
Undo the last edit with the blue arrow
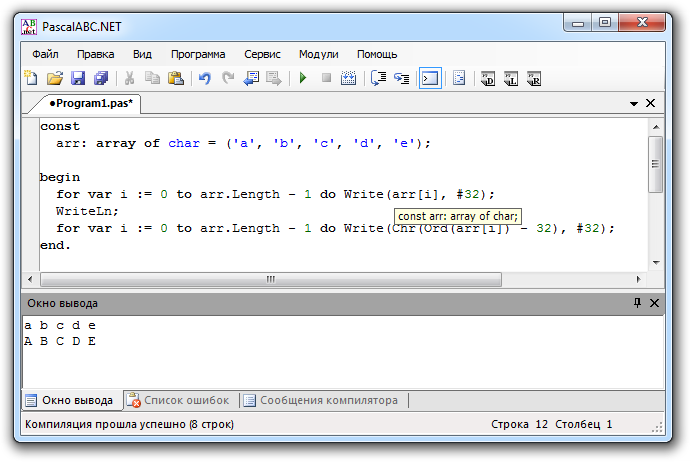click(205, 78)
